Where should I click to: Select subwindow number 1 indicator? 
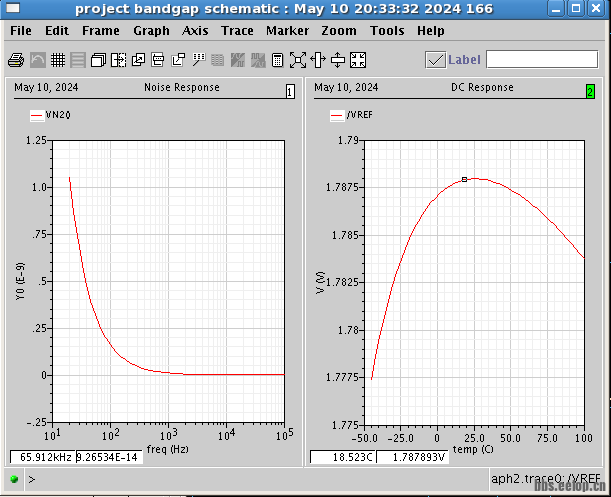(x=290, y=92)
